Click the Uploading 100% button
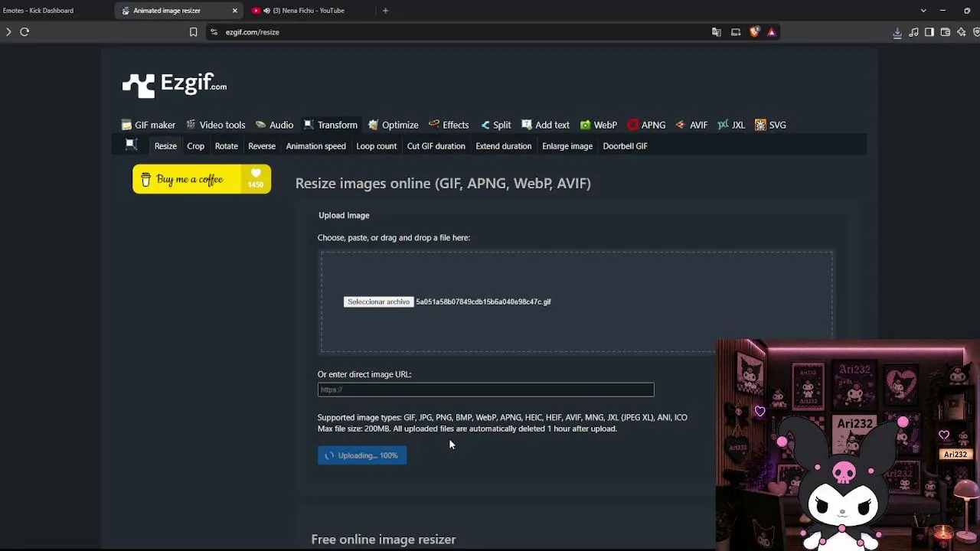This screenshot has width=980, height=551. 362,455
